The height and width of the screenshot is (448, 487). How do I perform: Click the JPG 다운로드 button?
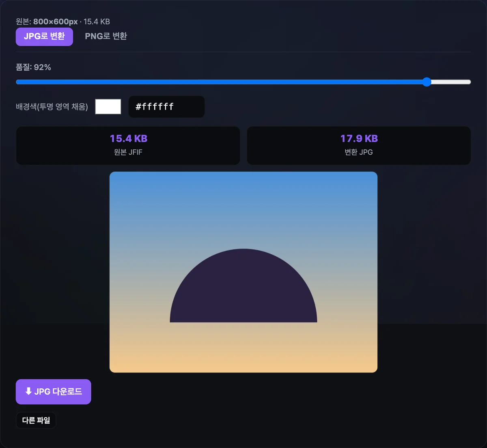tap(53, 392)
